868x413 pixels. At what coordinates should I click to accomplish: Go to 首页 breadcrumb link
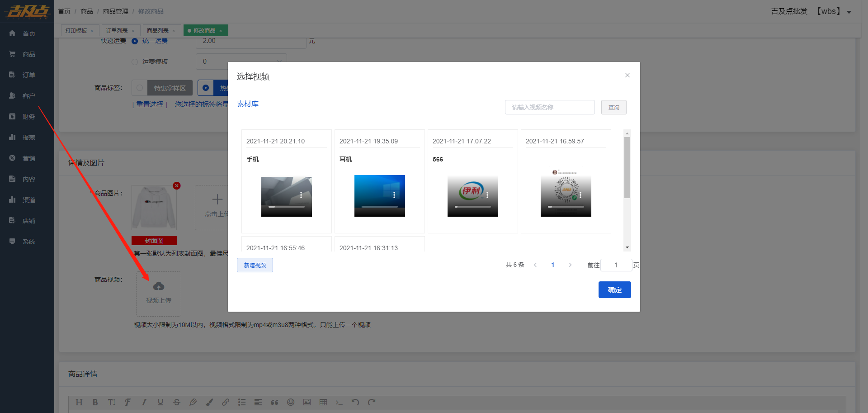[x=64, y=11]
